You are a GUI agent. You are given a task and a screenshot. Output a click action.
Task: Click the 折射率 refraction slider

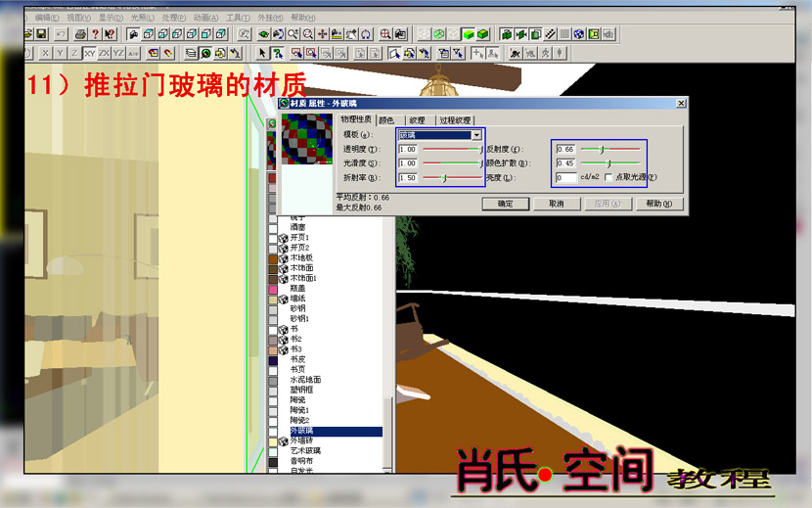452,178
